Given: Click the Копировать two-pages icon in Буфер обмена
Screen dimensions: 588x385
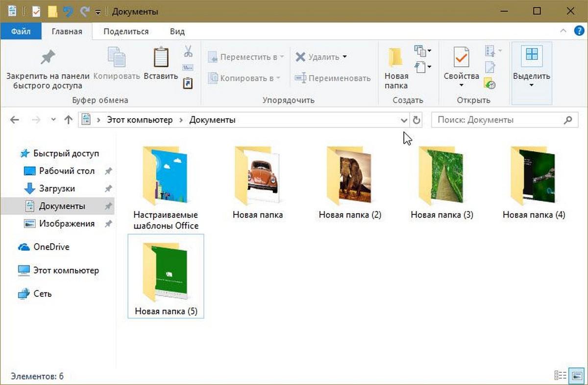Looking at the screenshot, I should (x=116, y=57).
